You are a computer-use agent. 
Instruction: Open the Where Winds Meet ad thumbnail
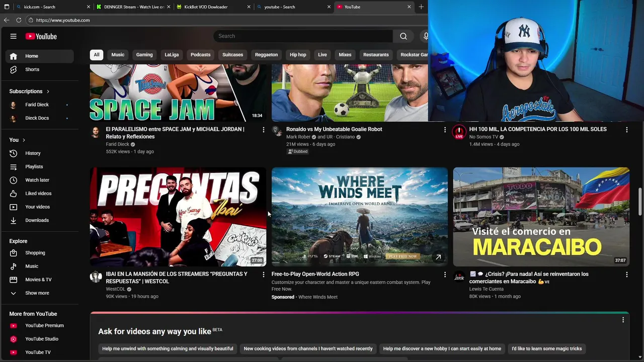coord(359,217)
